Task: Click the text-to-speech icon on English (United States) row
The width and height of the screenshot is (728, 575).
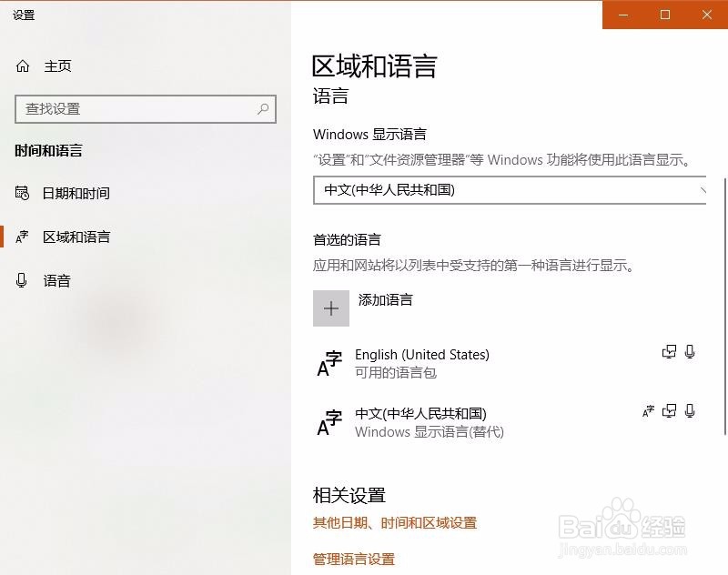Action: coord(669,352)
